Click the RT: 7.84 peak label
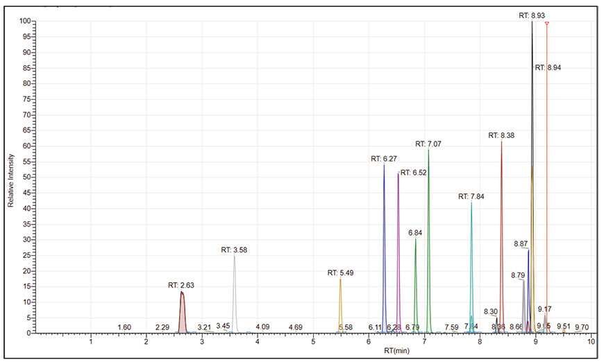 tap(472, 197)
